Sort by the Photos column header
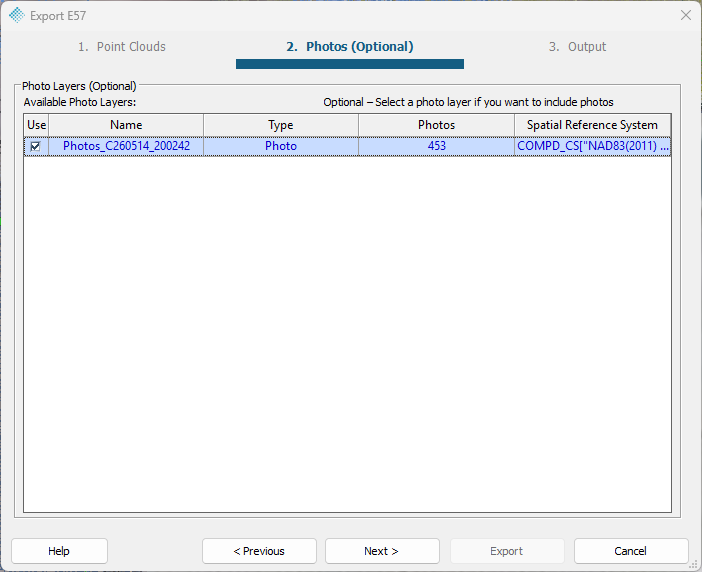Image resolution: width=702 pixels, height=572 pixels. click(436, 125)
